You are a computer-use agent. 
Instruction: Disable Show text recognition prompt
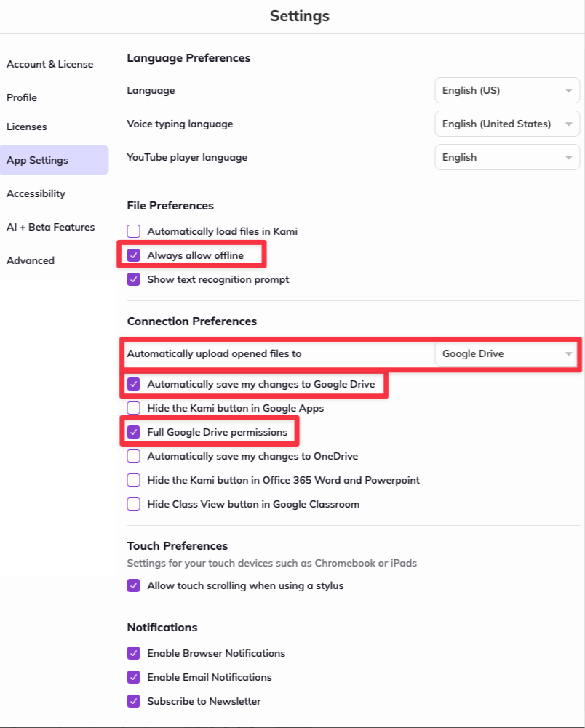pos(133,279)
